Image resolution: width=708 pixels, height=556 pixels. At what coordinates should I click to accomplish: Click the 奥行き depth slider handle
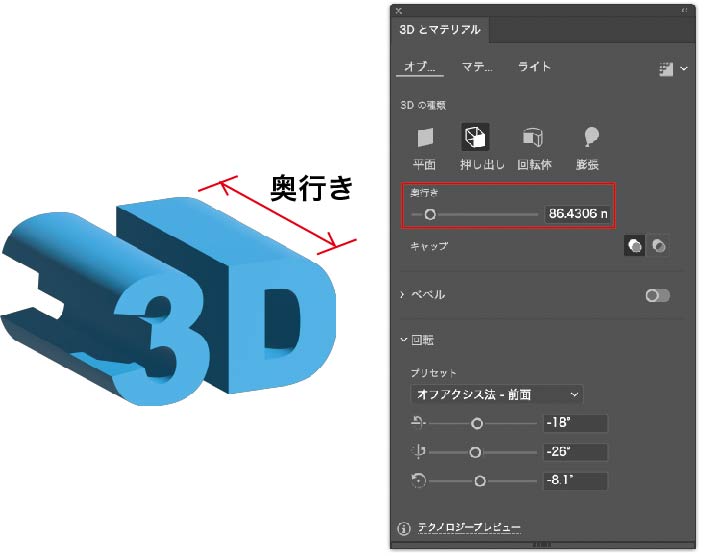pyautogui.click(x=430, y=214)
